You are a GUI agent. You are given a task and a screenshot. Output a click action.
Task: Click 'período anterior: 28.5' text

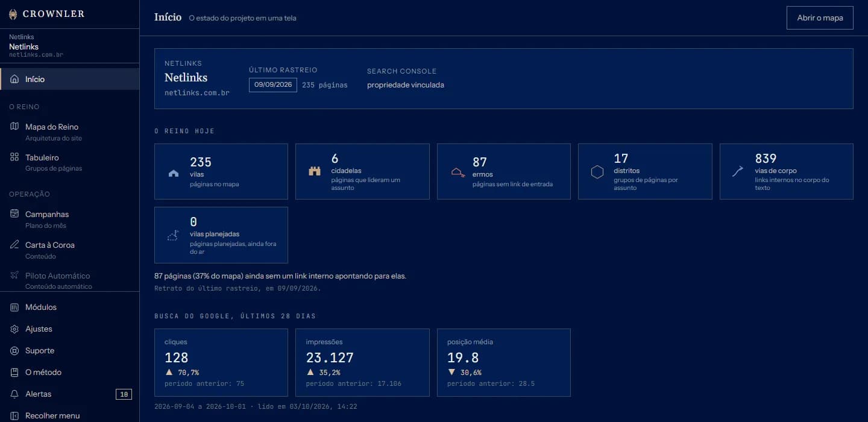pos(491,383)
